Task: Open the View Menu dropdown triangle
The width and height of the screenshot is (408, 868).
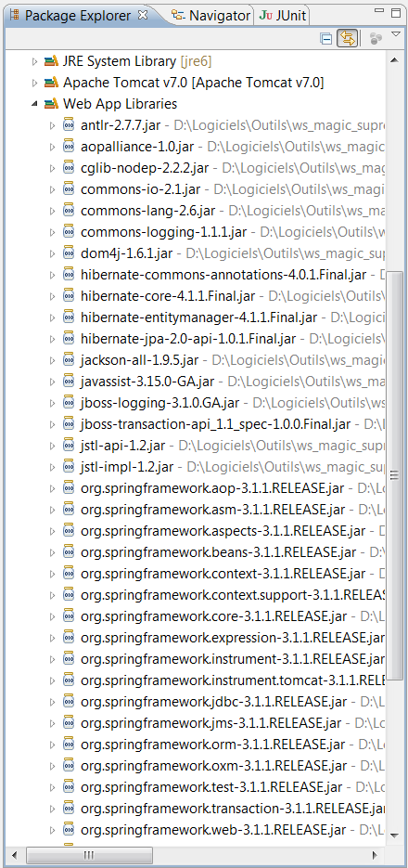Action: click(x=395, y=35)
